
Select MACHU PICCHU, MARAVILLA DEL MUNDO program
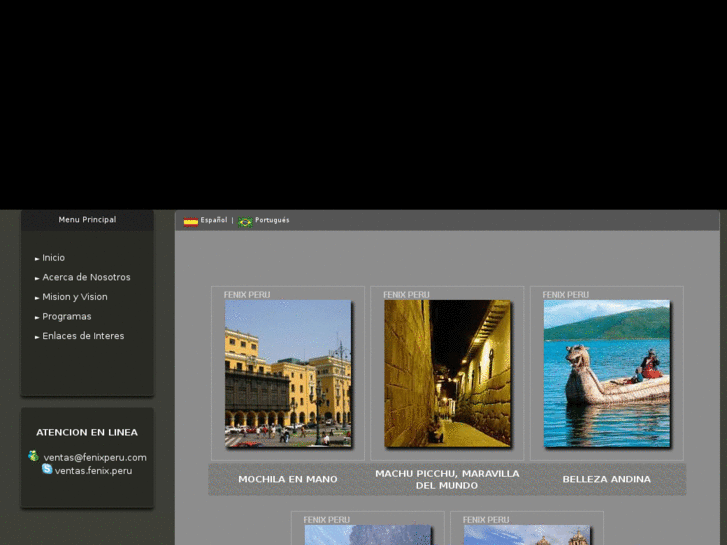(x=447, y=480)
